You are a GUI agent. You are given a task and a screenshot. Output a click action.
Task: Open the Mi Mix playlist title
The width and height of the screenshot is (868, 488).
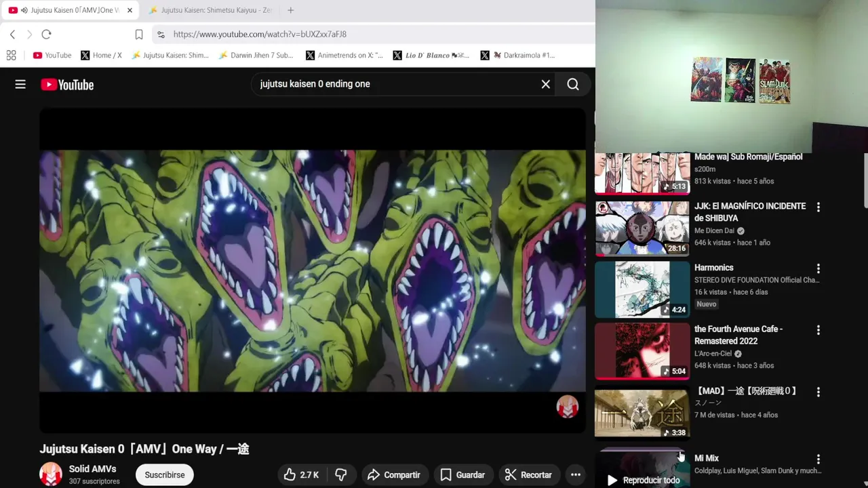707,458
